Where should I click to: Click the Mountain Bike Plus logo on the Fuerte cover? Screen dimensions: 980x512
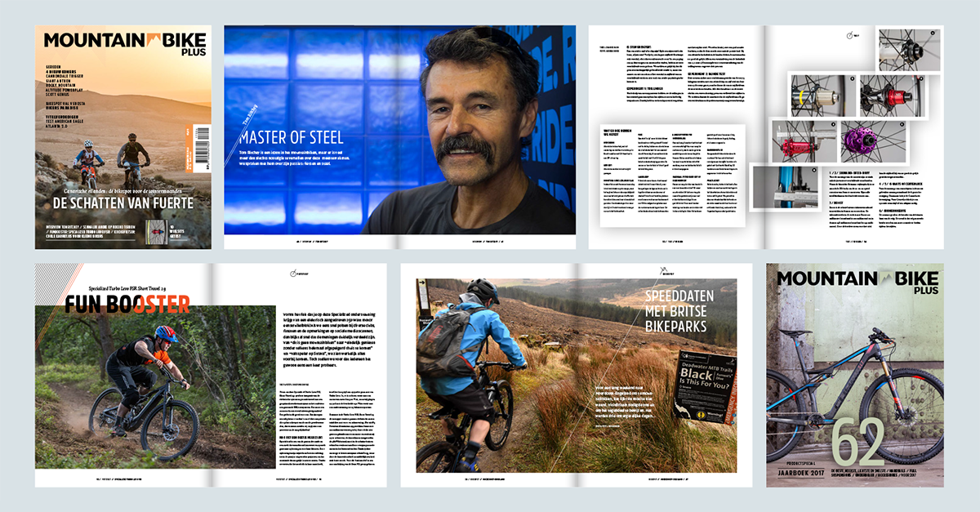coord(123,46)
